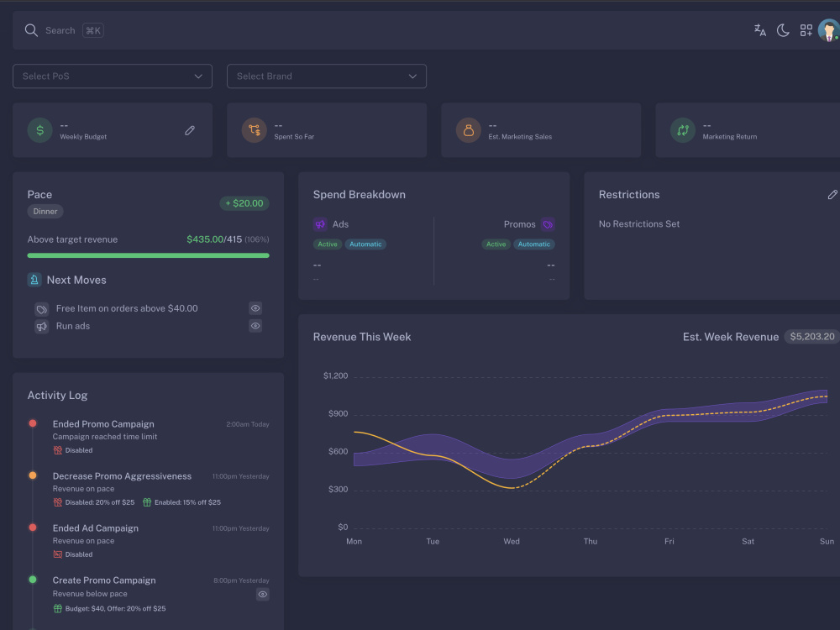Click the megaphone icon beside Run ads
The width and height of the screenshot is (840, 630).
click(x=41, y=326)
